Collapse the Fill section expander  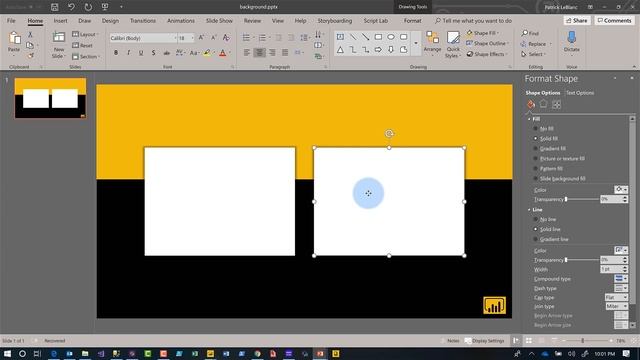pyautogui.click(x=529, y=119)
